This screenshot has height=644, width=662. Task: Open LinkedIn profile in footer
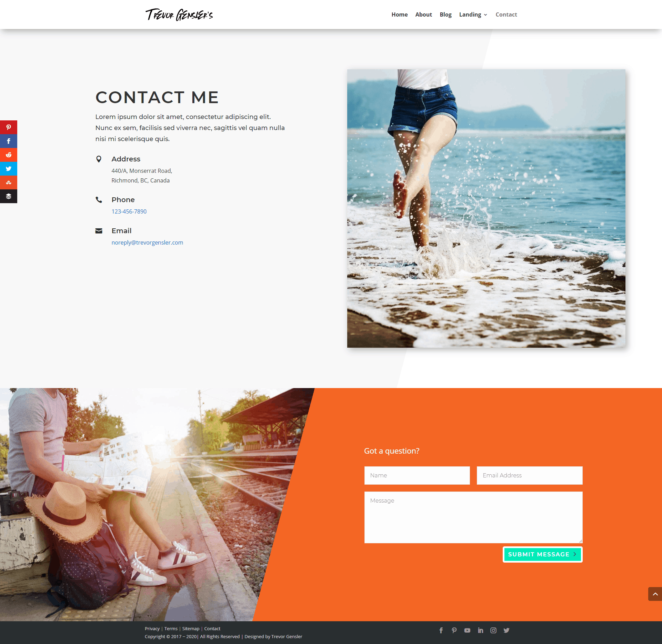pos(480,630)
